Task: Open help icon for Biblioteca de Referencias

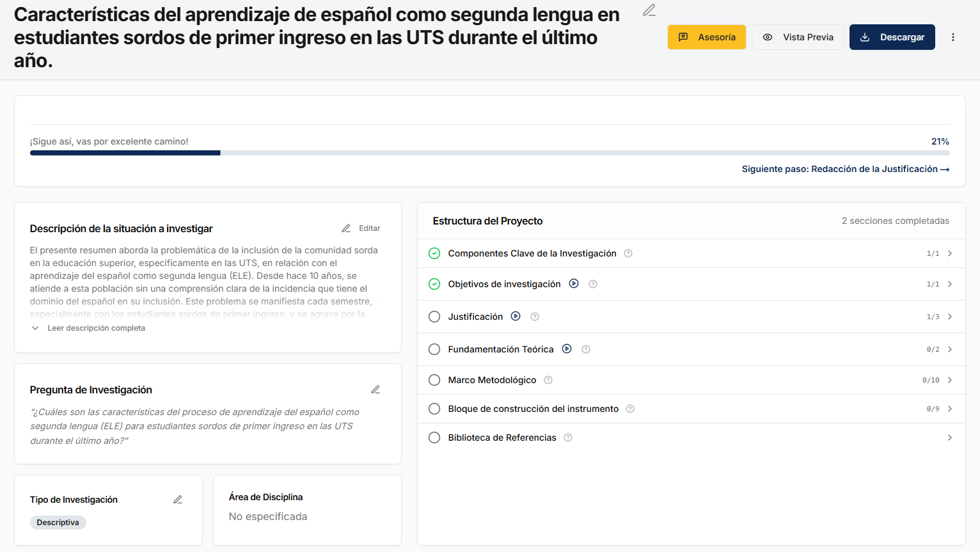Action: click(568, 438)
